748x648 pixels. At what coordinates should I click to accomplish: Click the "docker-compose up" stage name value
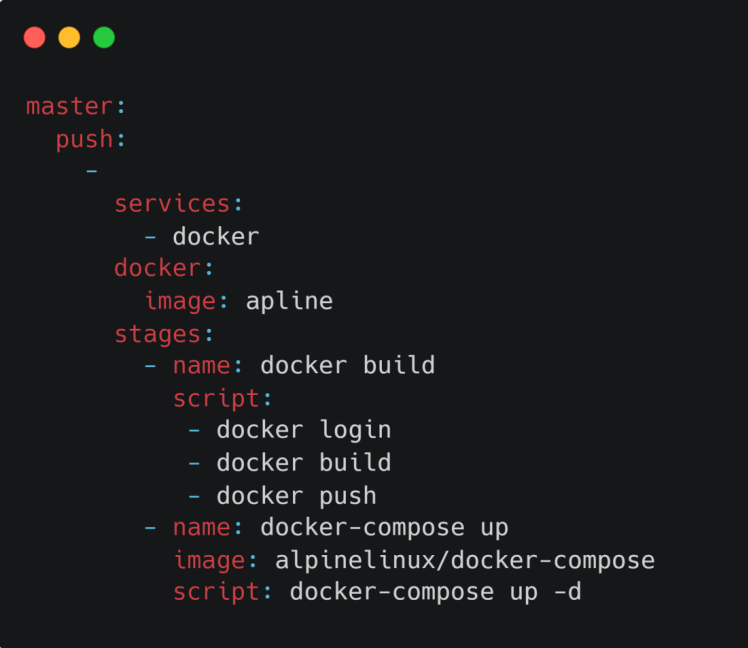pyautogui.click(x=384, y=527)
